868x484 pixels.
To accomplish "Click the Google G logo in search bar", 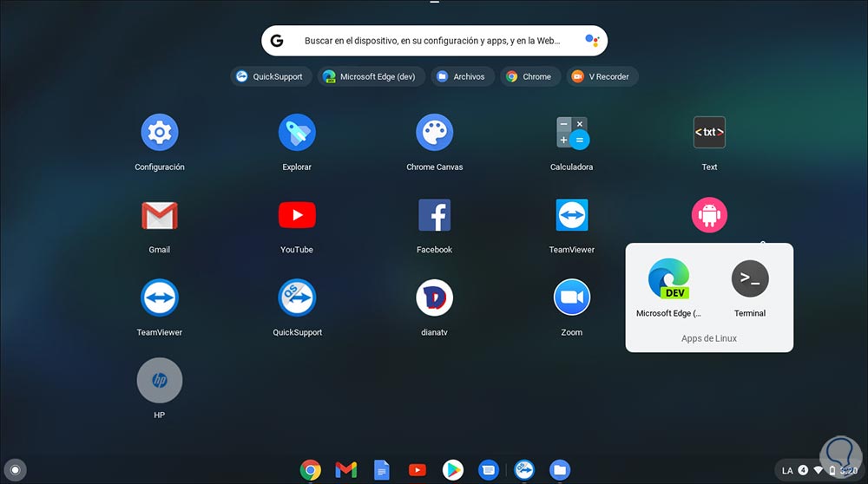I will pyautogui.click(x=277, y=41).
